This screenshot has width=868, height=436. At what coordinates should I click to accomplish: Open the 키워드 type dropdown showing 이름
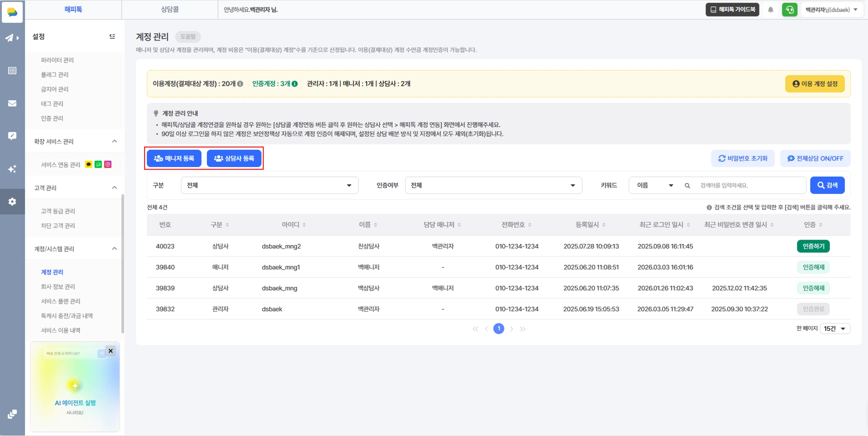pos(655,185)
